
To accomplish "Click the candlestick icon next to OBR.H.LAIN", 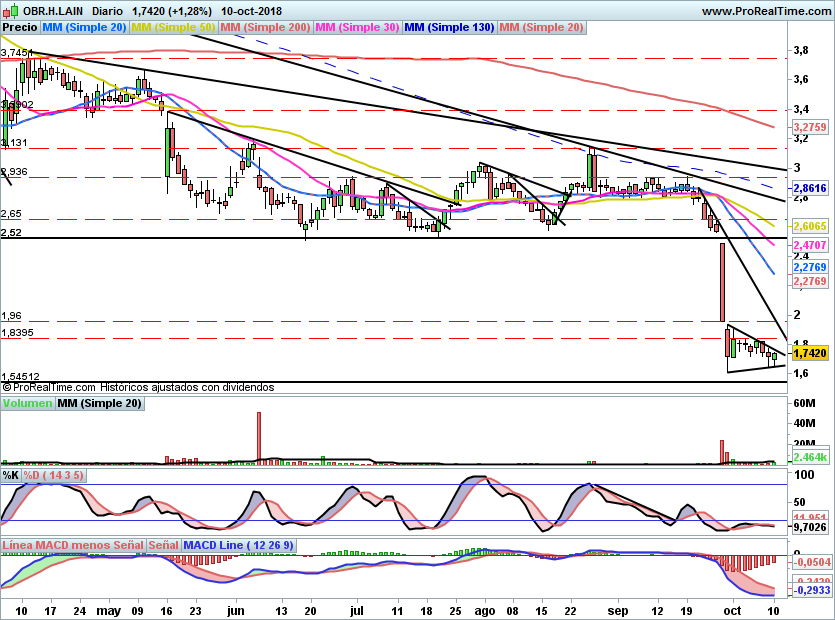I will (11, 11).
